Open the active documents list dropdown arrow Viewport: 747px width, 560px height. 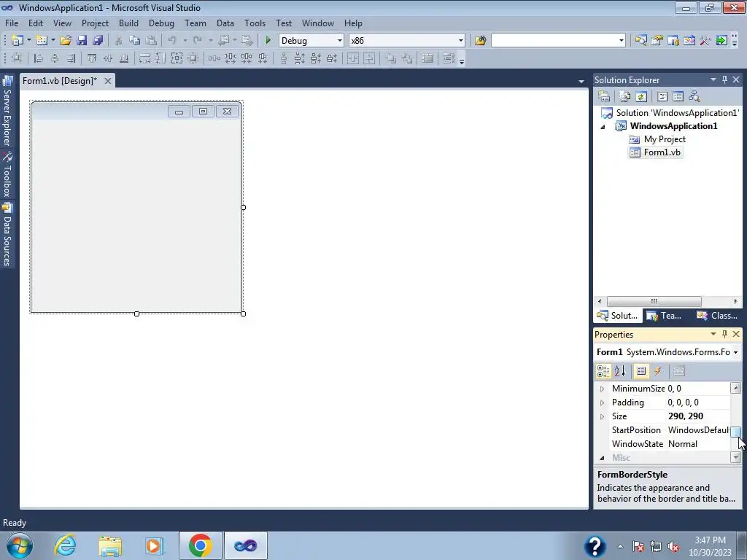coord(581,82)
